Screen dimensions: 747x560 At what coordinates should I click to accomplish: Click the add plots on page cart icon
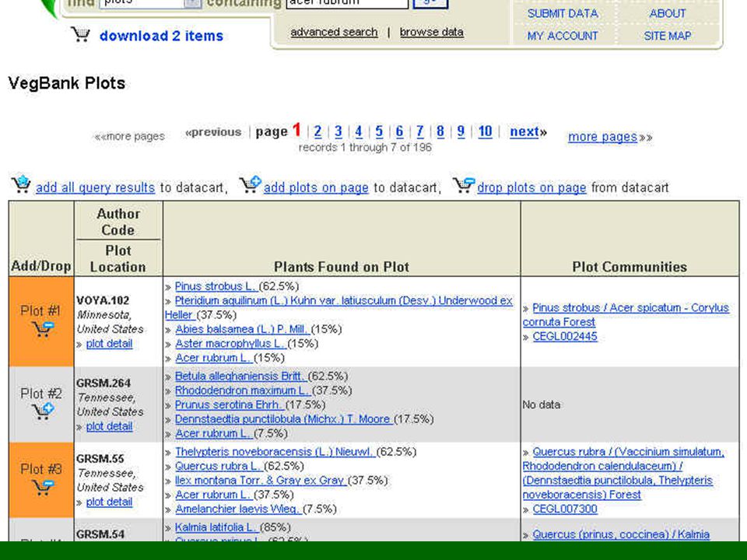click(250, 184)
